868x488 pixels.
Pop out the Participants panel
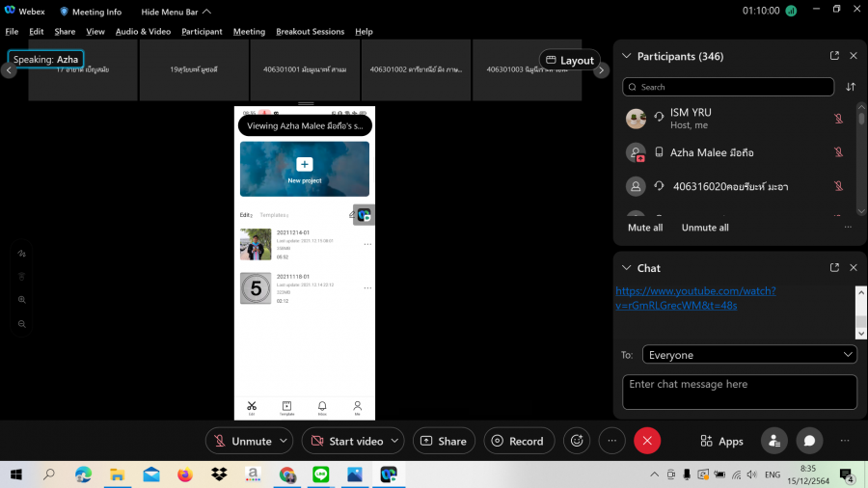click(x=834, y=56)
